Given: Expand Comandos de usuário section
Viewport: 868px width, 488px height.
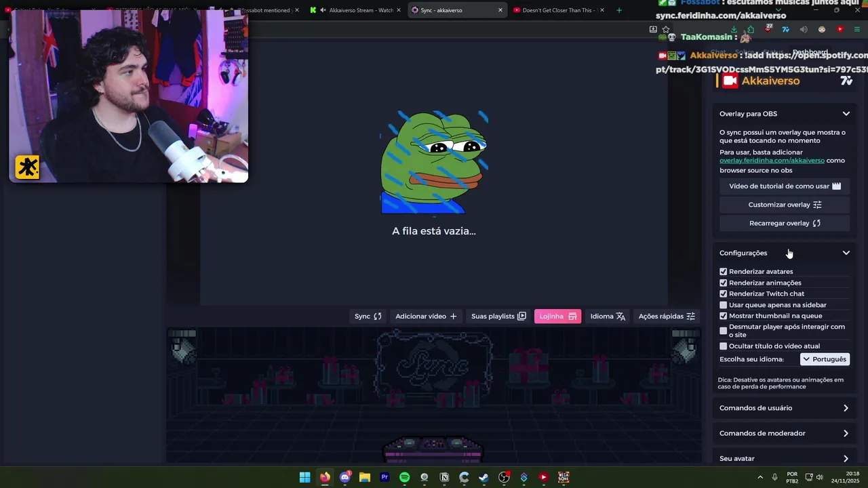Looking at the screenshot, I should pos(785,408).
